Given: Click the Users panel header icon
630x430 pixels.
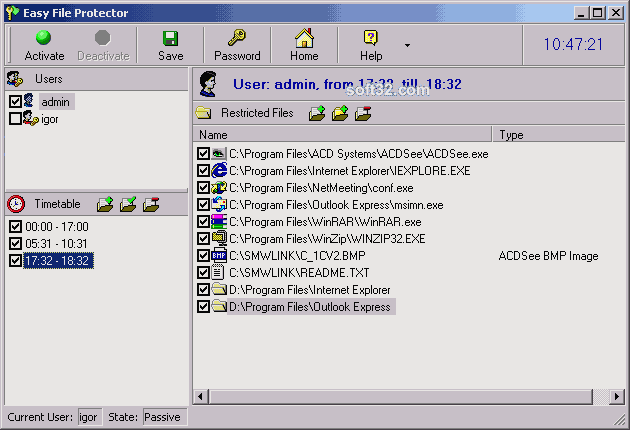Looking at the screenshot, I should [15, 79].
